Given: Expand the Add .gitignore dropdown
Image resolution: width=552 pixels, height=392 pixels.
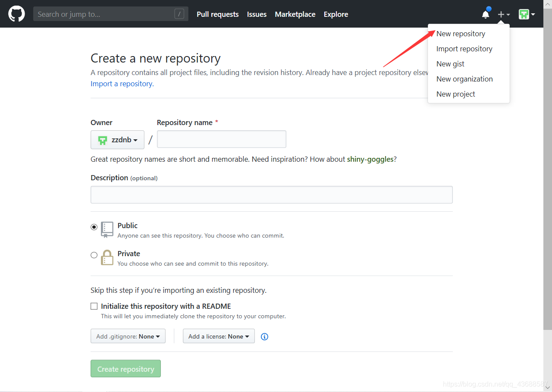Looking at the screenshot, I should tap(128, 336).
